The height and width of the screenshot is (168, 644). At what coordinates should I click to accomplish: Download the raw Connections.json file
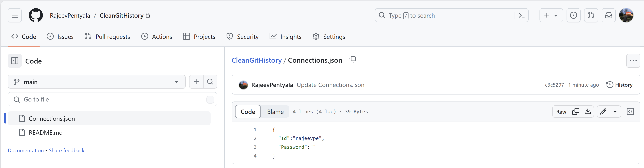[x=588, y=111]
